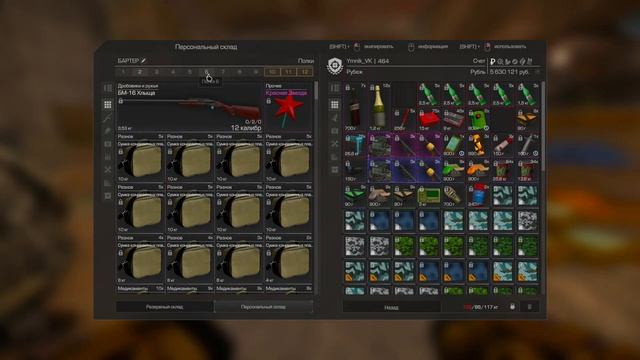Open shelf tab 11
Screen dimensions: 640x360
[289, 72]
